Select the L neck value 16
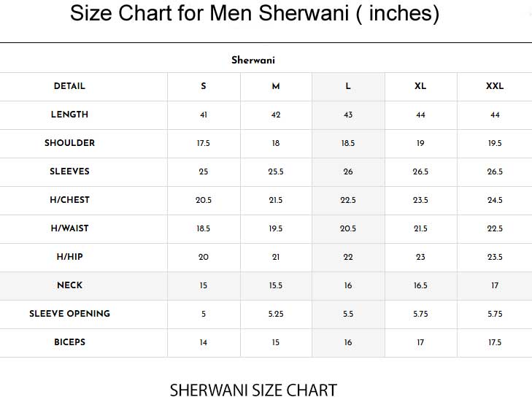 (348, 285)
